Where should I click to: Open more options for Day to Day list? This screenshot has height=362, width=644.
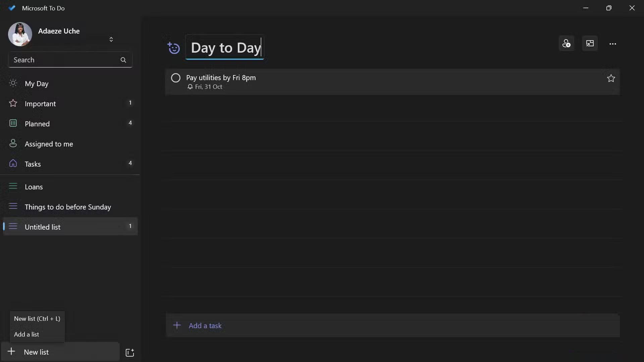(613, 44)
